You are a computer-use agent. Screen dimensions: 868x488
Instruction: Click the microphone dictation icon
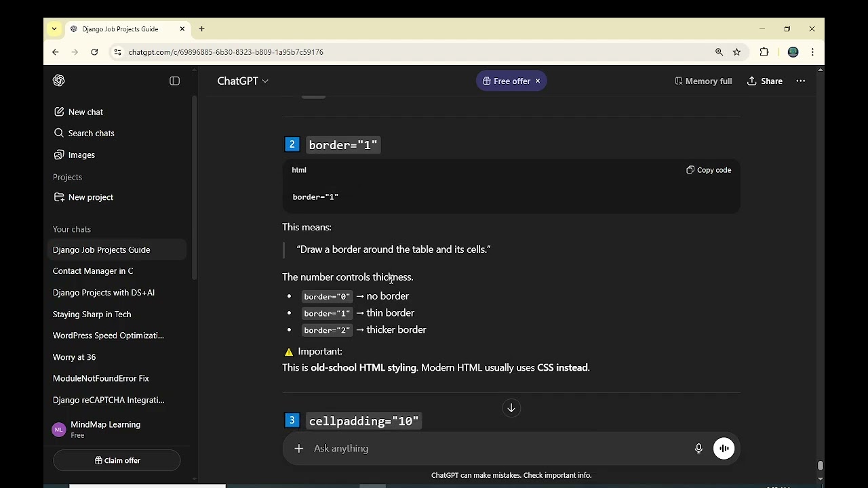click(698, 449)
